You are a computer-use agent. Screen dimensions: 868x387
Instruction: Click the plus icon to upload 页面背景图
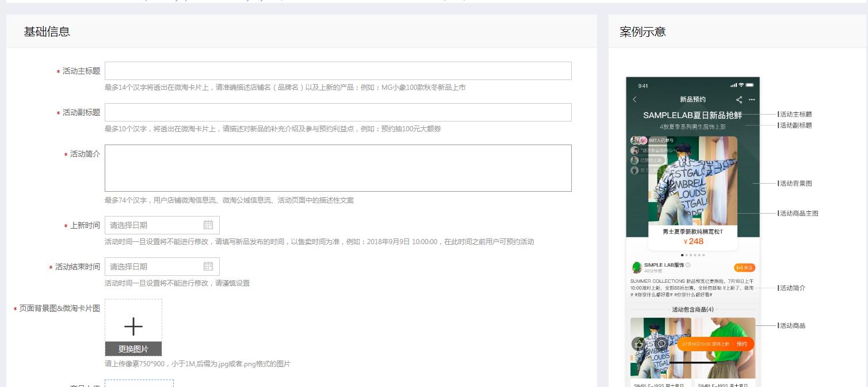click(x=133, y=326)
